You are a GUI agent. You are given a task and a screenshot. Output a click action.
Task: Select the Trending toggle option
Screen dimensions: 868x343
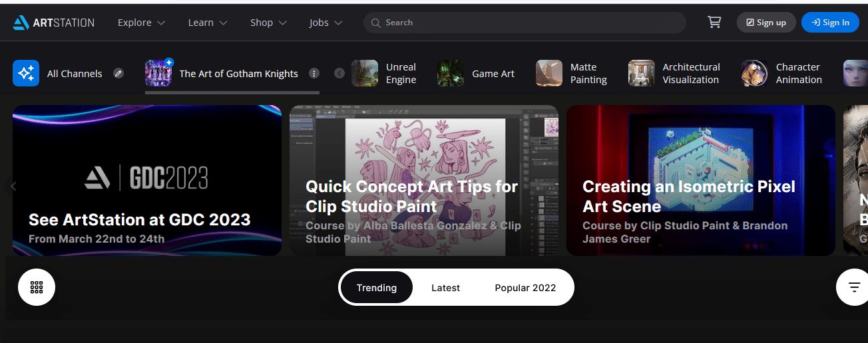coord(377,288)
